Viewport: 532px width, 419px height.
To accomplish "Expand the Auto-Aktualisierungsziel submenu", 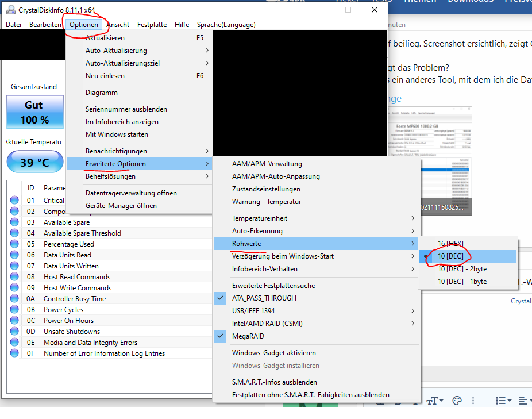I will (140, 63).
